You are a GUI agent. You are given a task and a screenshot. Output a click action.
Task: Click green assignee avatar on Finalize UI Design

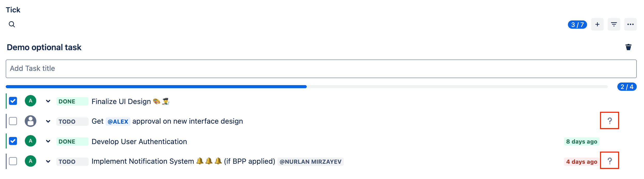point(31,101)
